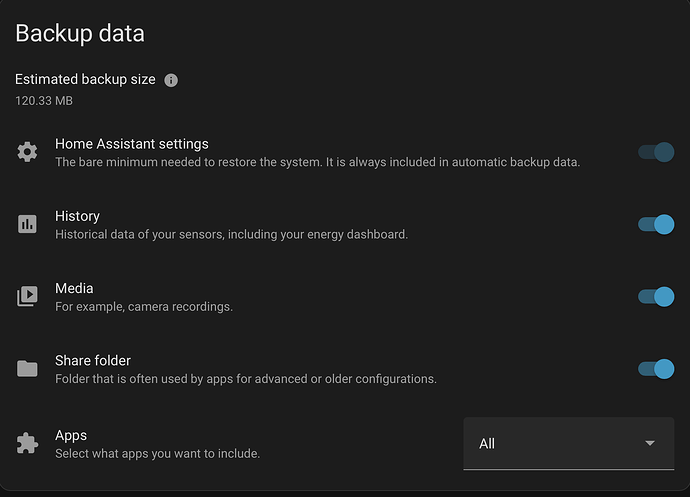The image size is (690, 497).
Task: Toggle the Home Assistant settings switch
Action: [x=656, y=152]
